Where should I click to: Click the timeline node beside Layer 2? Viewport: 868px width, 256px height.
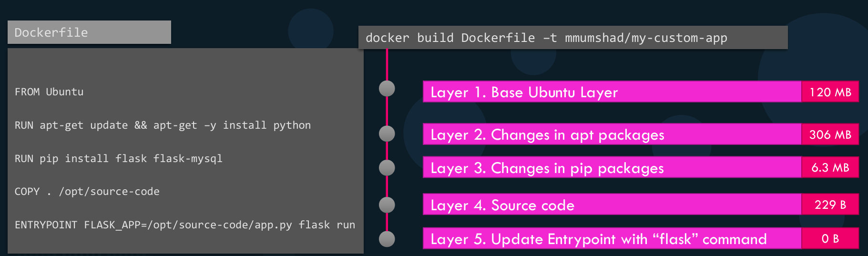pos(387,134)
